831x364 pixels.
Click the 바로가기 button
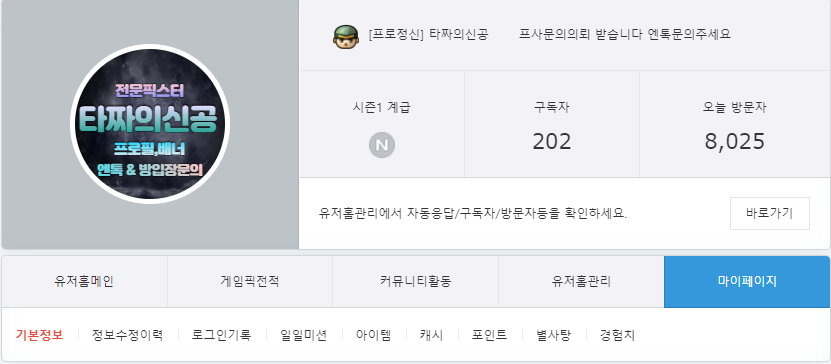click(x=770, y=214)
